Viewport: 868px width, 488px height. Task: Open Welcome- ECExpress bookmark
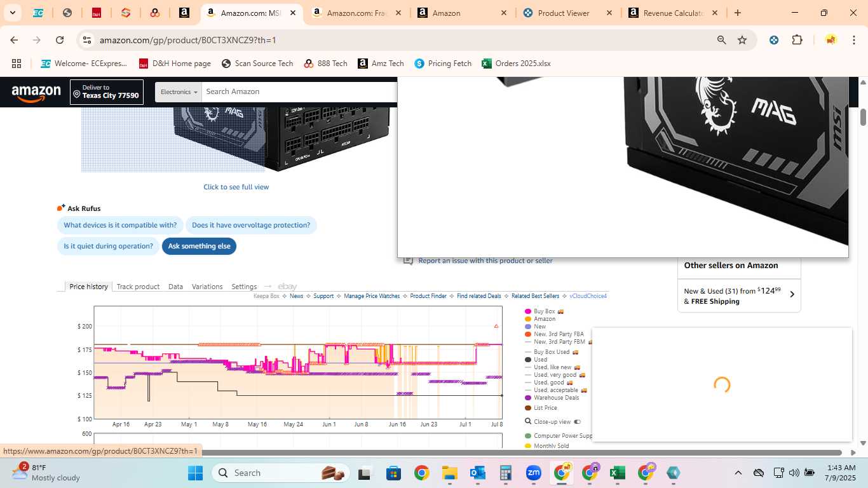point(84,64)
